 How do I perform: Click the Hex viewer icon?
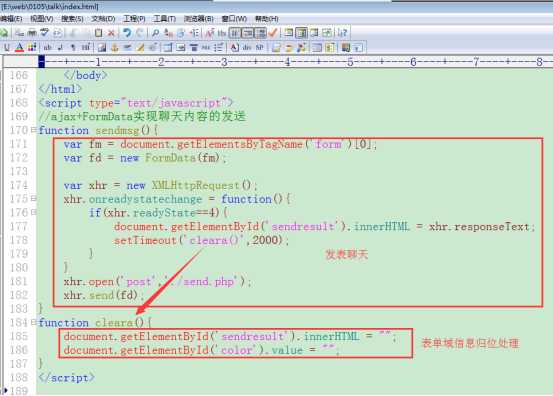click(222, 33)
